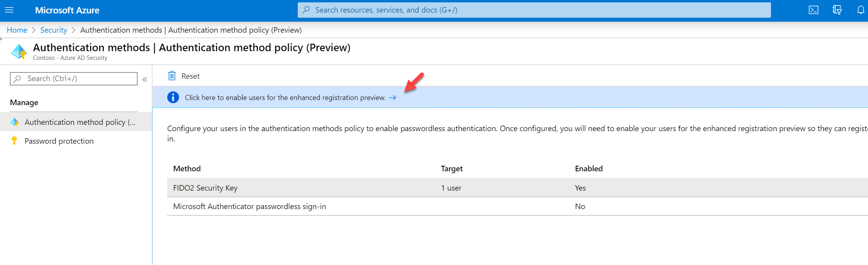The height and width of the screenshot is (265, 868).
Task: Open directory and subscription filter icon
Action: [837, 10]
